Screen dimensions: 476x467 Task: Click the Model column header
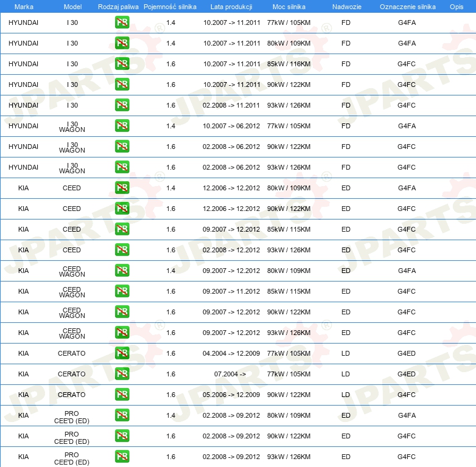72,6
